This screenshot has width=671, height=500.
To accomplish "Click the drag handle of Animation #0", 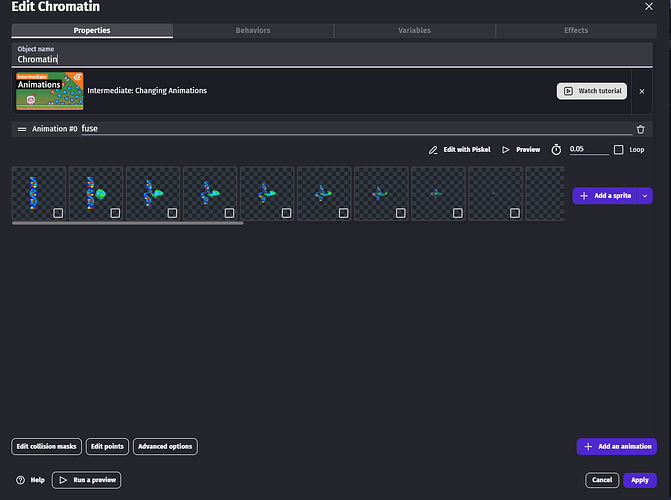I will (22, 129).
